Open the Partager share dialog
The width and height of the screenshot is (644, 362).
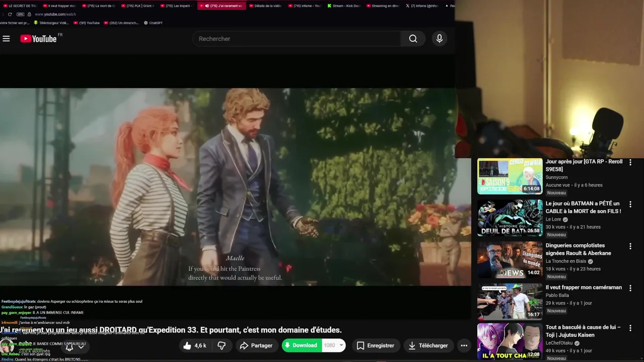[256, 345]
